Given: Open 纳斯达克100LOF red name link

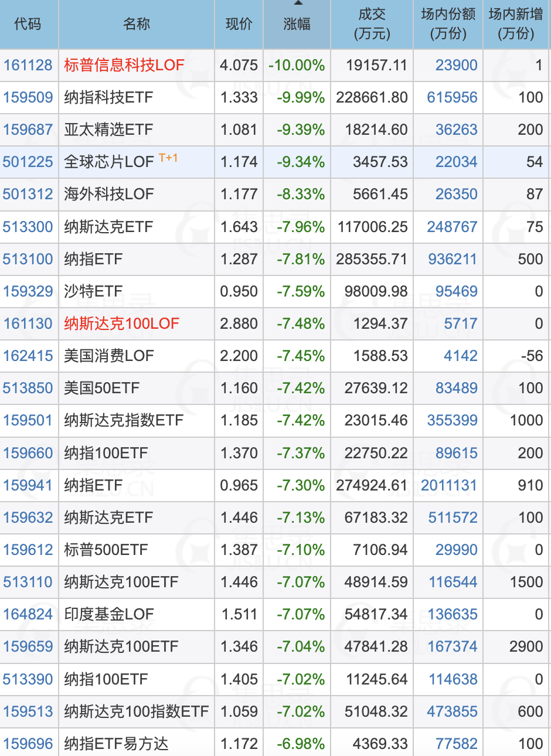Looking at the screenshot, I should tap(121, 323).
